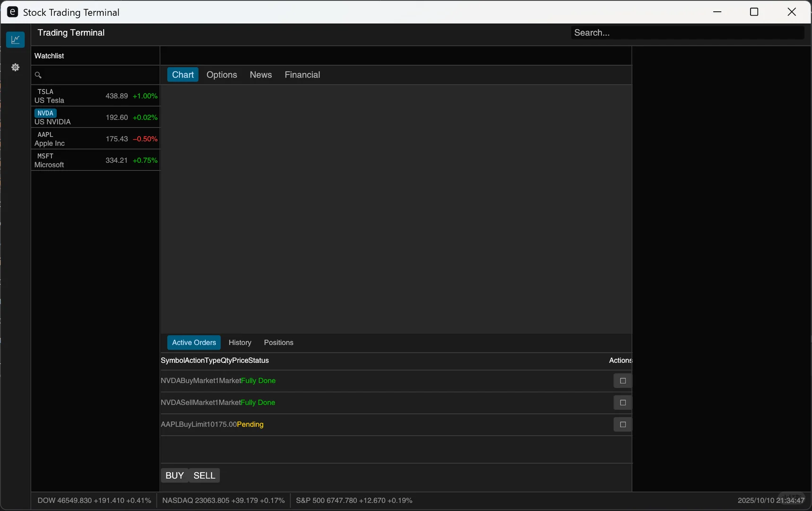812x511 pixels.
Task: Open the Options tab
Action: pos(222,75)
